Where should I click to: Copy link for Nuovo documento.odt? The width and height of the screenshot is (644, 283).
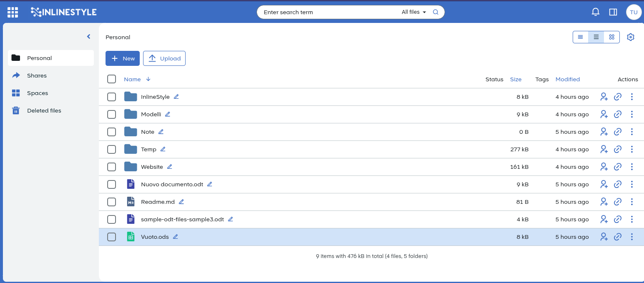[x=618, y=184]
